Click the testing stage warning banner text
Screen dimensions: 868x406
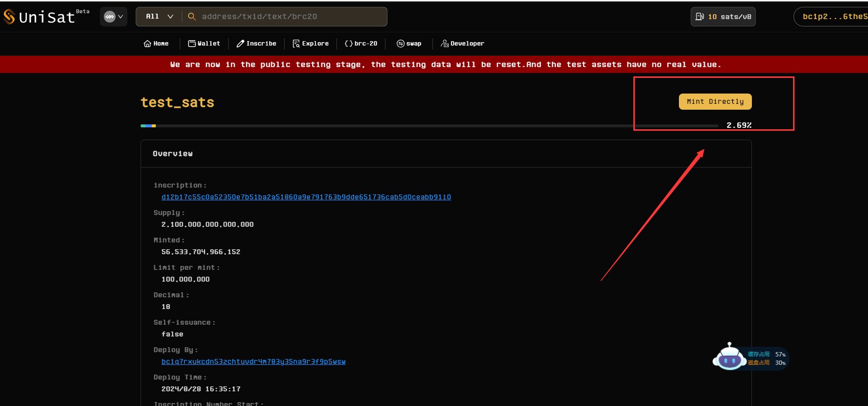pos(446,65)
